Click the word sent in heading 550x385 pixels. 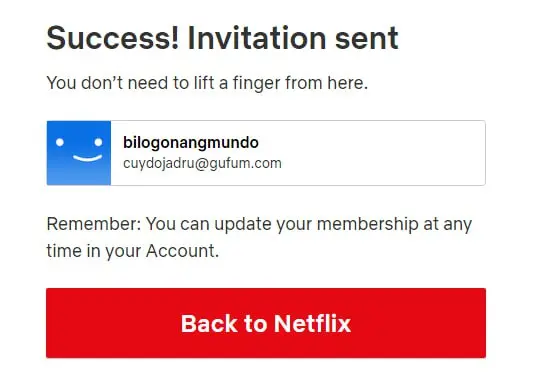tap(367, 39)
